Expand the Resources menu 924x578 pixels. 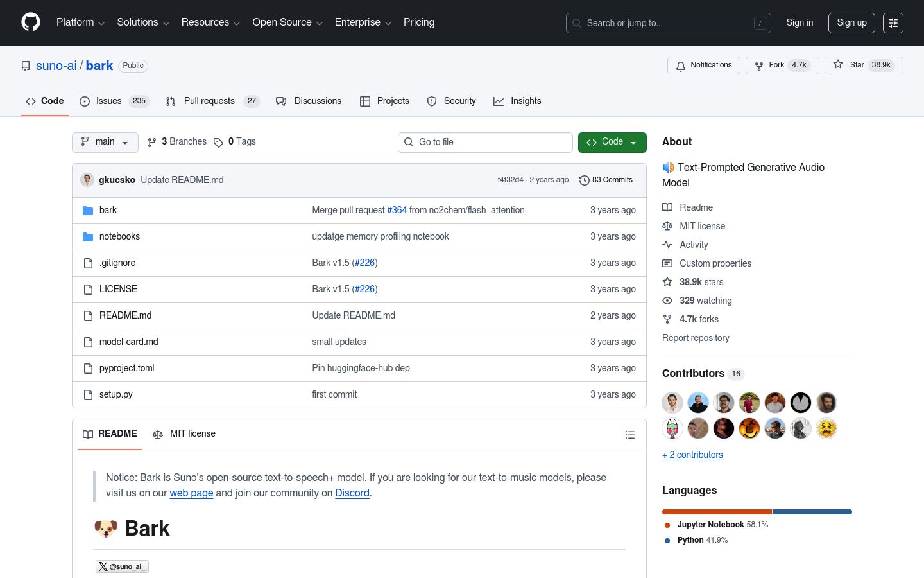210,22
